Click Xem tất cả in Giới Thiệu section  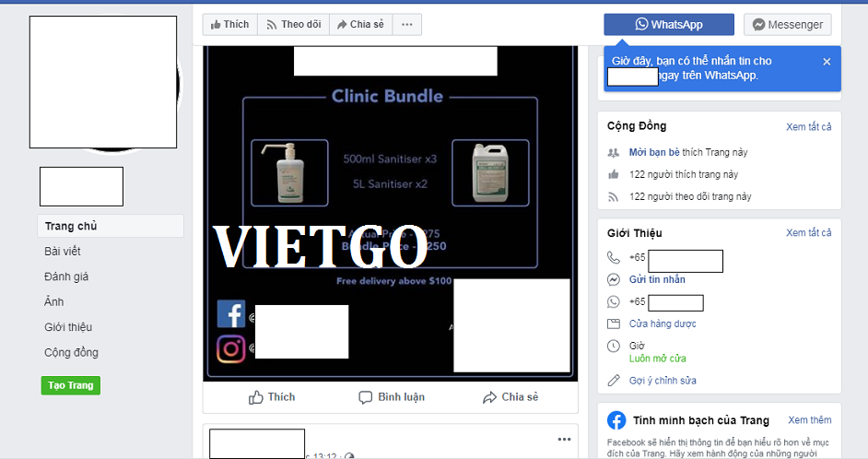pyautogui.click(x=809, y=232)
